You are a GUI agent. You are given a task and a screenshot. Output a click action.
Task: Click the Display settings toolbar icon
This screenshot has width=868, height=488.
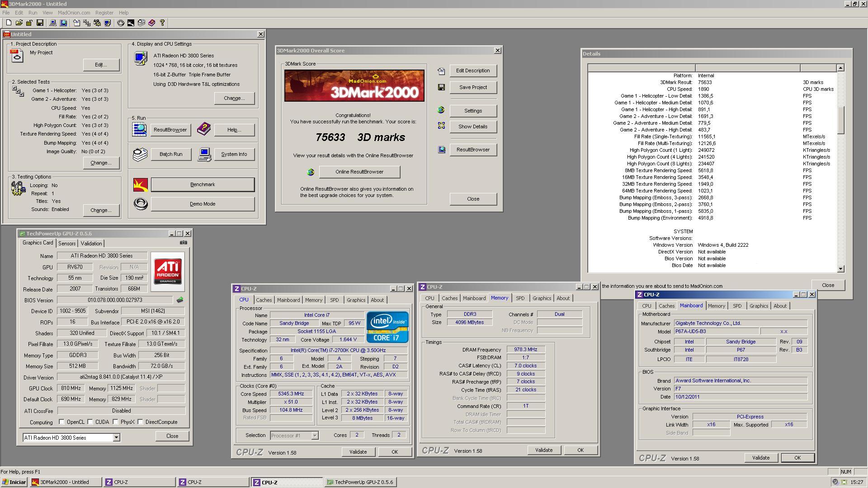coord(108,23)
